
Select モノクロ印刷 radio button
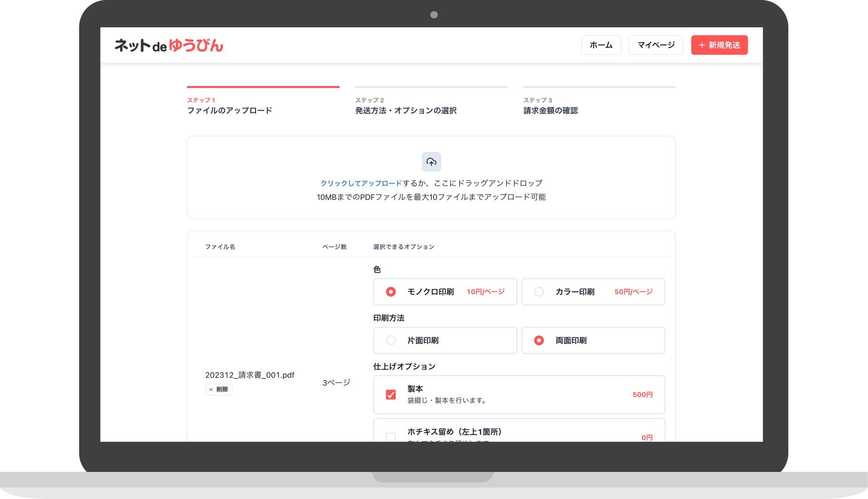pyautogui.click(x=390, y=292)
